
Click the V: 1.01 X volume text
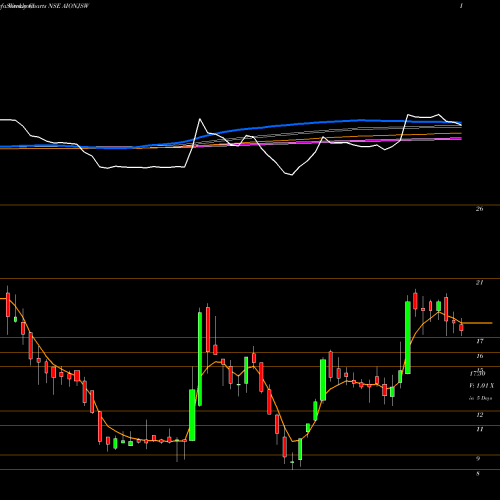481,386
